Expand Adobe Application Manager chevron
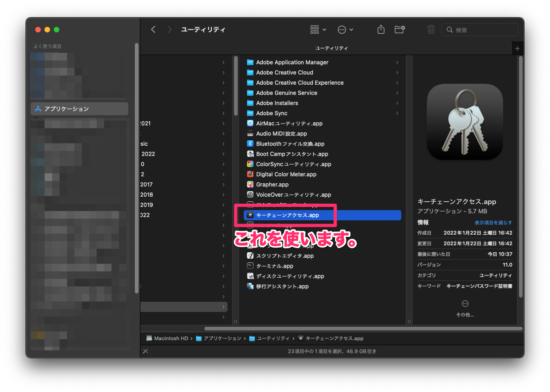Screen dimensions: 550x392 [397, 62]
